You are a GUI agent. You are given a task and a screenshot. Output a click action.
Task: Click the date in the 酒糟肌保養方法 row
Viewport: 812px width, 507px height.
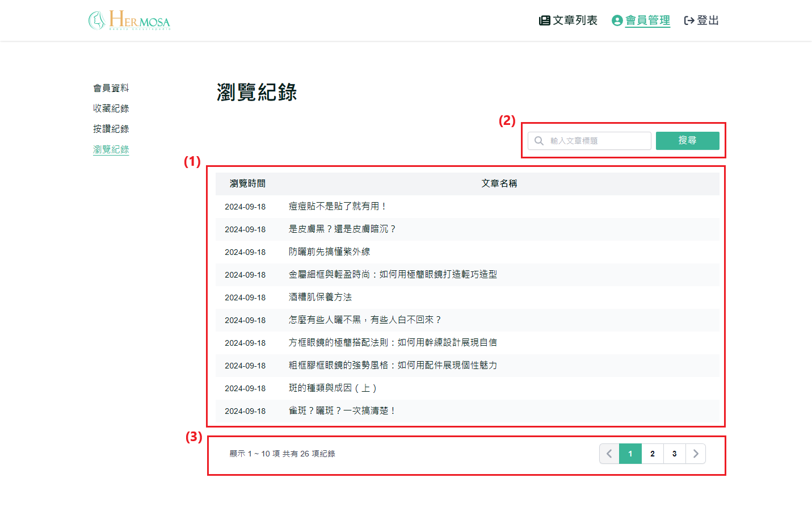(x=245, y=298)
